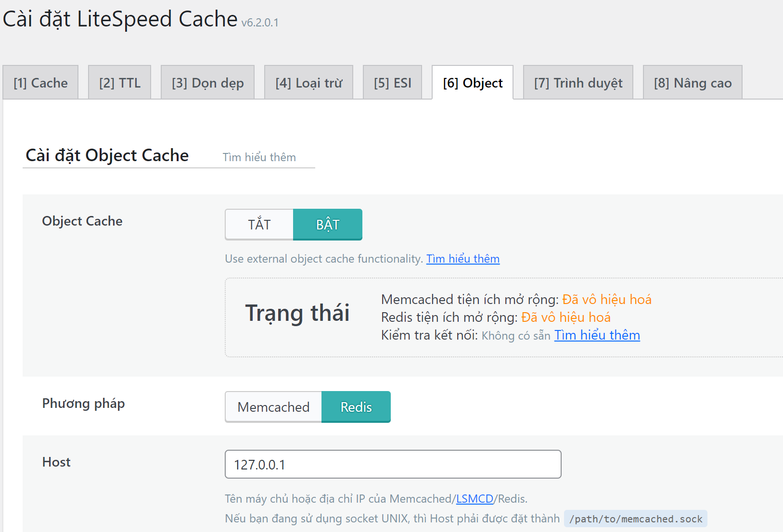The height and width of the screenshot is (532, 783).
Task: Switch to the [2] TTL tab
Action: coord(120,83)
